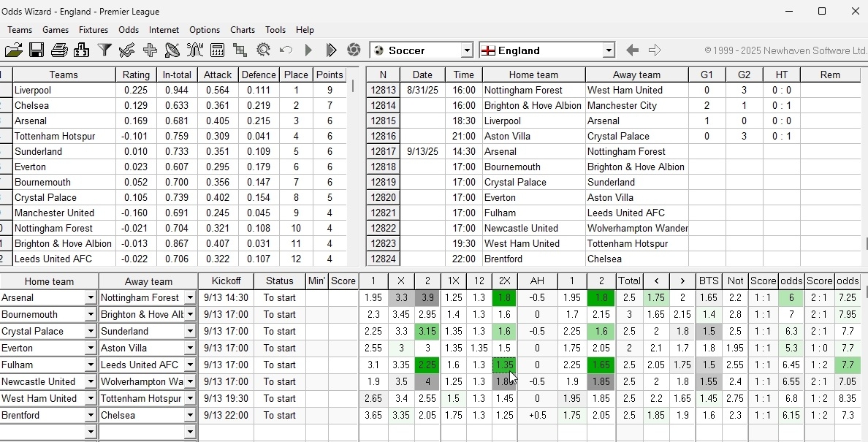Click the printer icon

pyautogui.click(x=59, y=50)
